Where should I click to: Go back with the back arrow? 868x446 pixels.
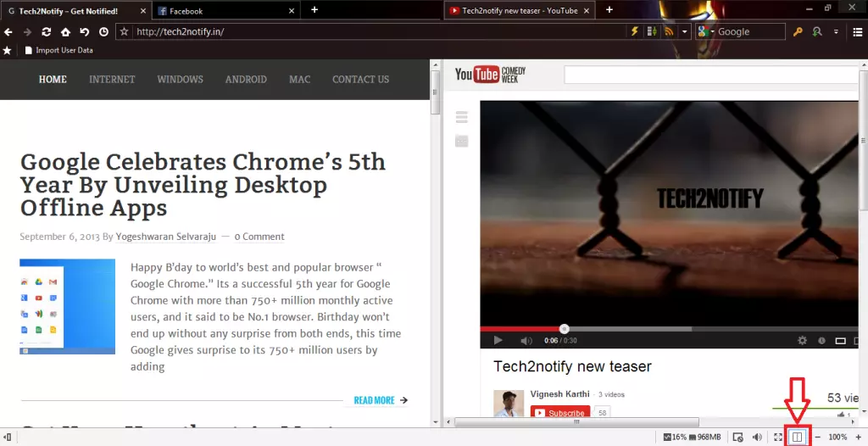(8, 32)
